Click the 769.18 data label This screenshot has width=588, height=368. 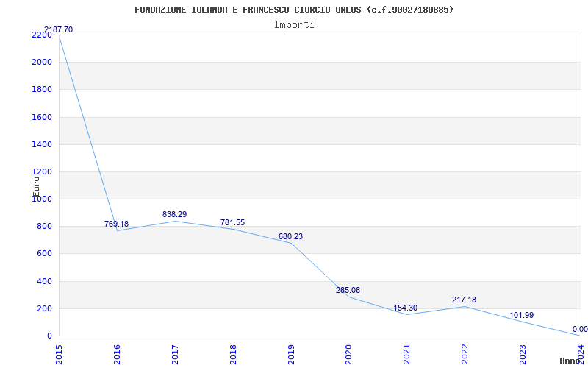click(116, 224)
